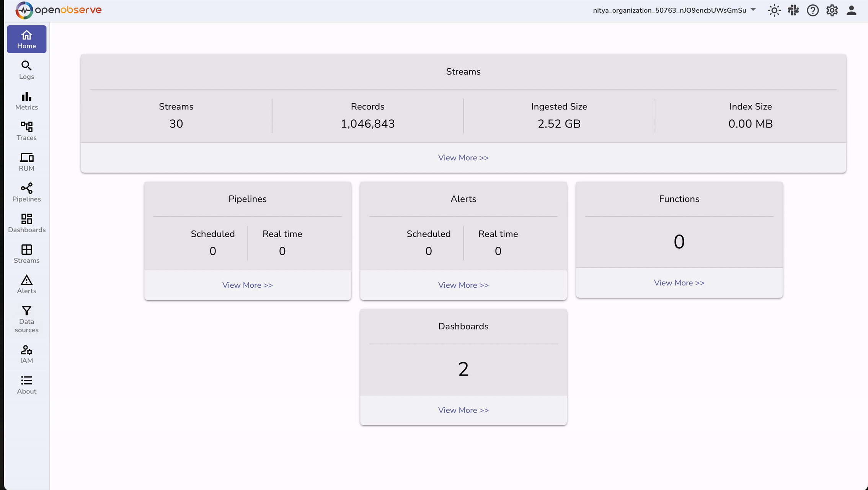This screenshot has width=868, height=490.
Task: Expand organization selector dropdown
Action: tap(754, 10)
